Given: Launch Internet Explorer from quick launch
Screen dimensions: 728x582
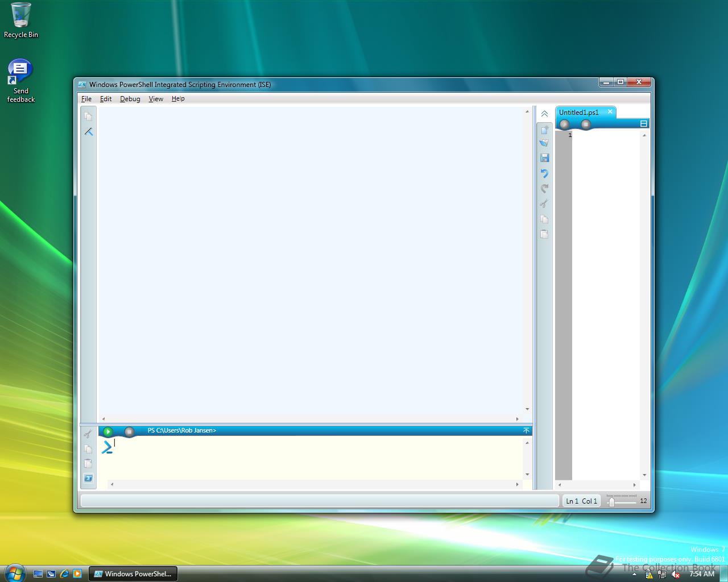Looking at the screenshot, I should pos(64,574).
